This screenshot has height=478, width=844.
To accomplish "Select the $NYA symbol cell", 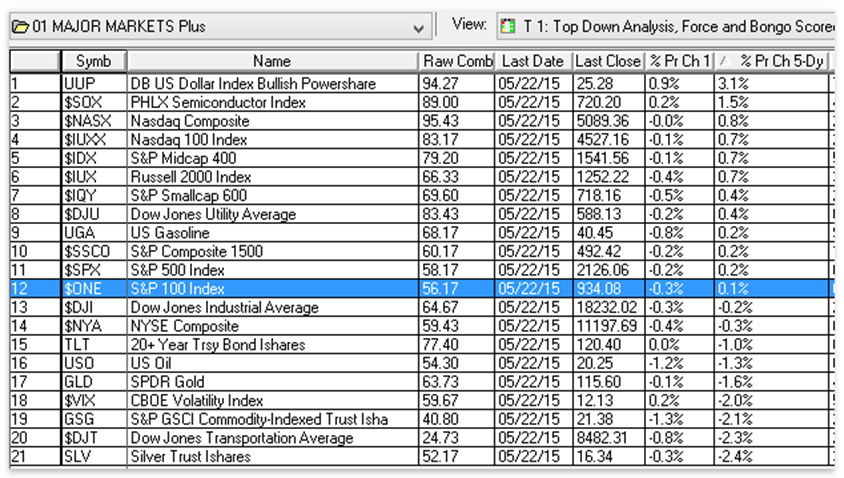I will click(x=94, y=326).
